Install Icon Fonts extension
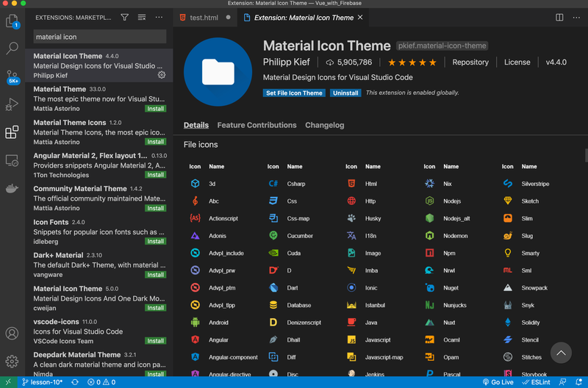The width and height of the screenshot is (588, 388). click(x=156, y=241)
